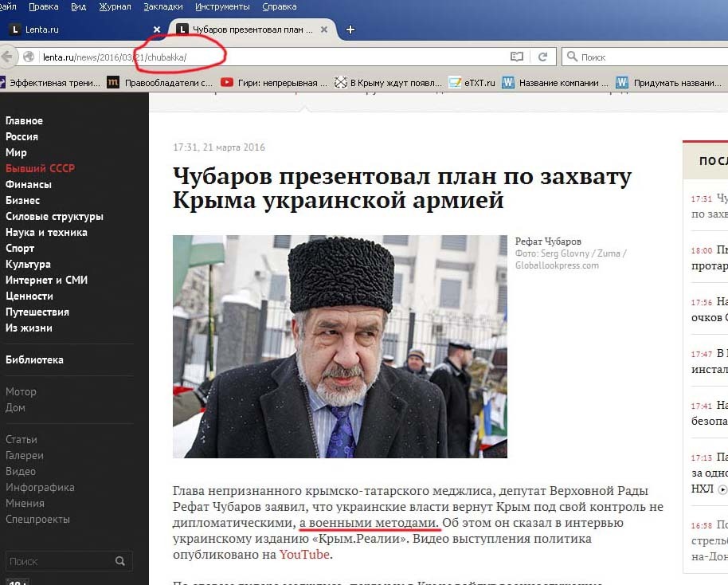Close the first Lenta.ru tab
Viewport: 728px width, 585px height.
(157, 29)
